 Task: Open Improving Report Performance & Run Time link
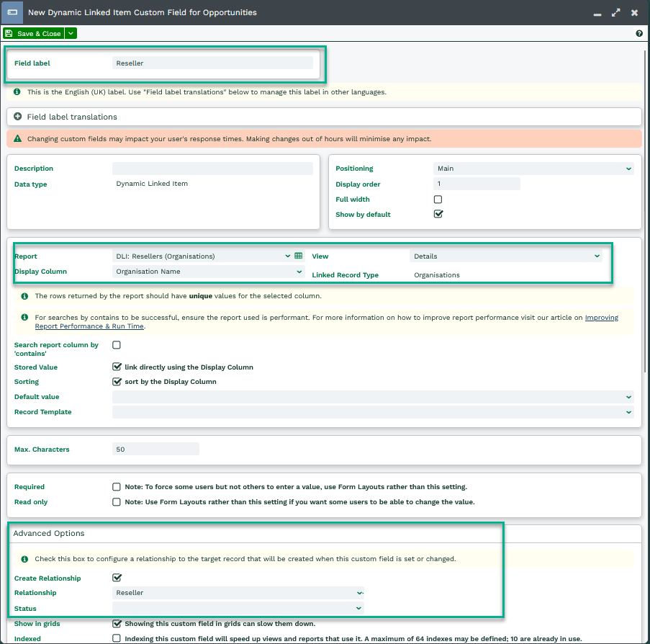(x=89, y=326)
